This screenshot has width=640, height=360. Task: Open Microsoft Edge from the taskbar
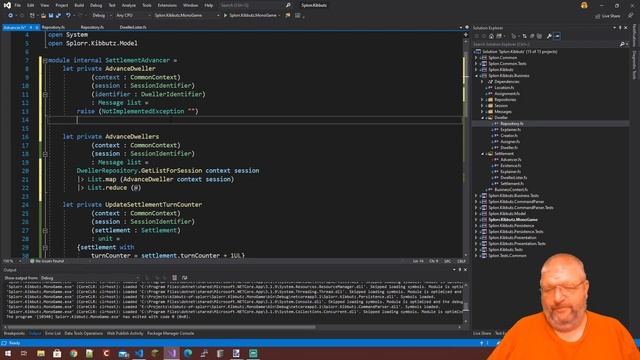click(x=188, y=353)
